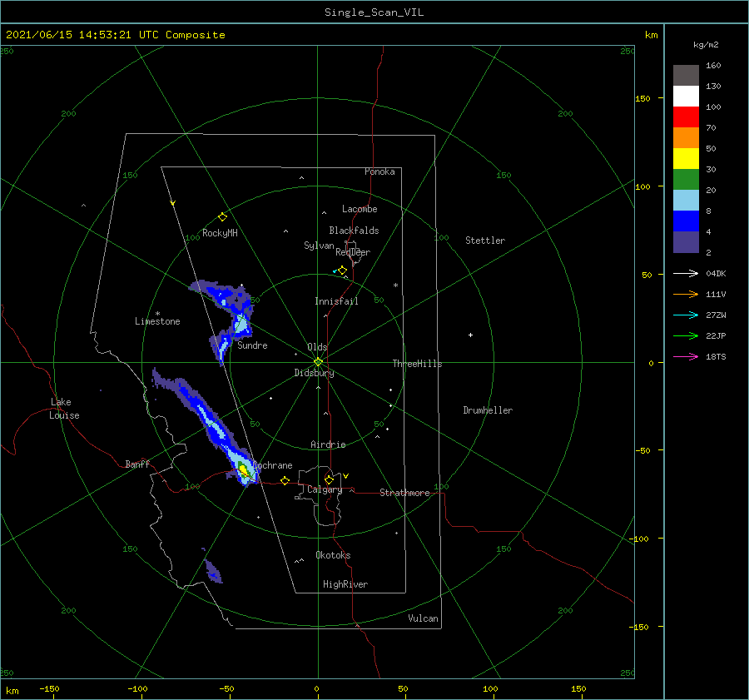Click the Lacombe city label
749x700 pixels.
click(360, 209)
